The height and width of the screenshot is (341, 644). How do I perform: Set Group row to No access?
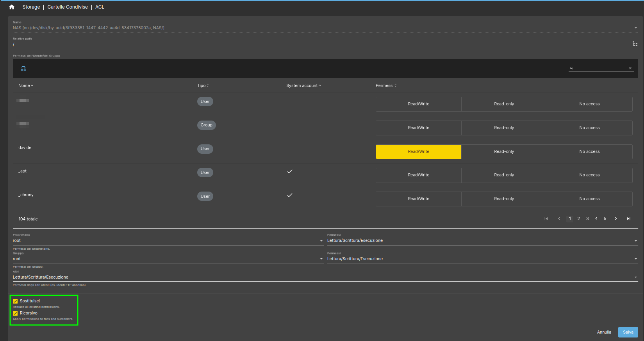coord(590,128)
